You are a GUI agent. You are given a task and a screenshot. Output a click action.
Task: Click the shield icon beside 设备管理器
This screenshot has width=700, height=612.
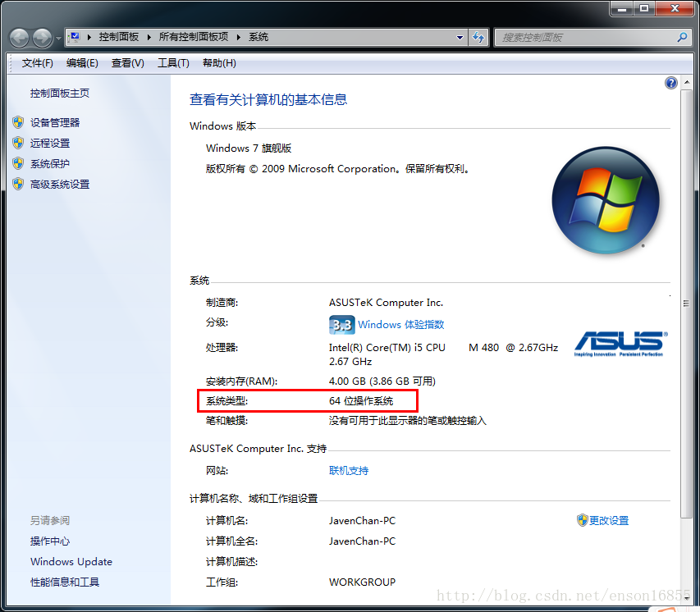(x=18, y=122)
